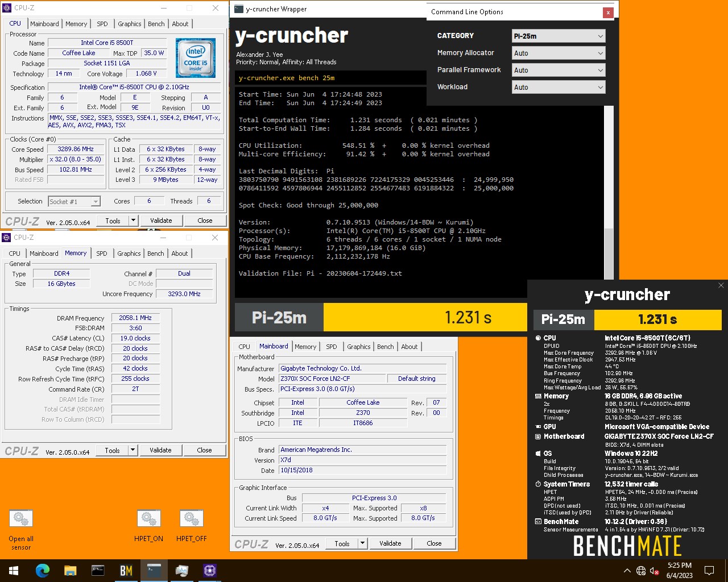
Task: Select the HPET_OFF desktop shortcut
Action: [x=192, y=526]
